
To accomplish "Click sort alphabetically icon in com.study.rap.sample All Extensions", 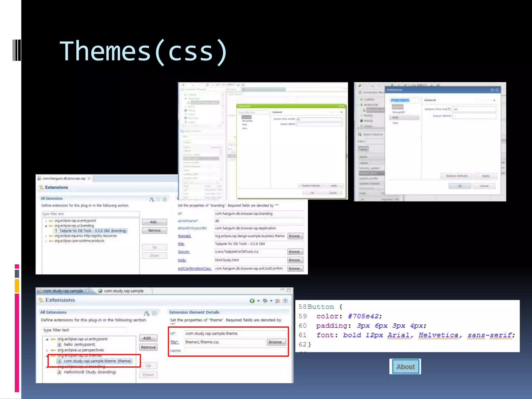I will (x=147, y=313).
